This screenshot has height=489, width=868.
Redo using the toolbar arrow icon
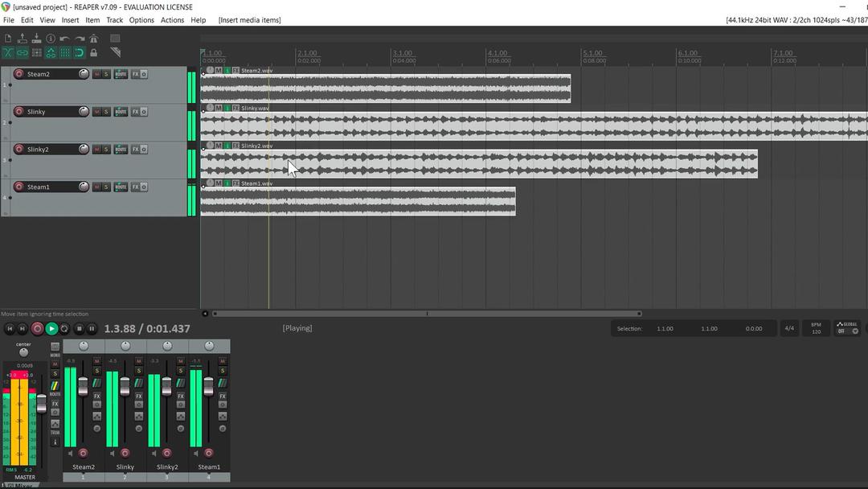pyautogui.click(x=78, y=37)
